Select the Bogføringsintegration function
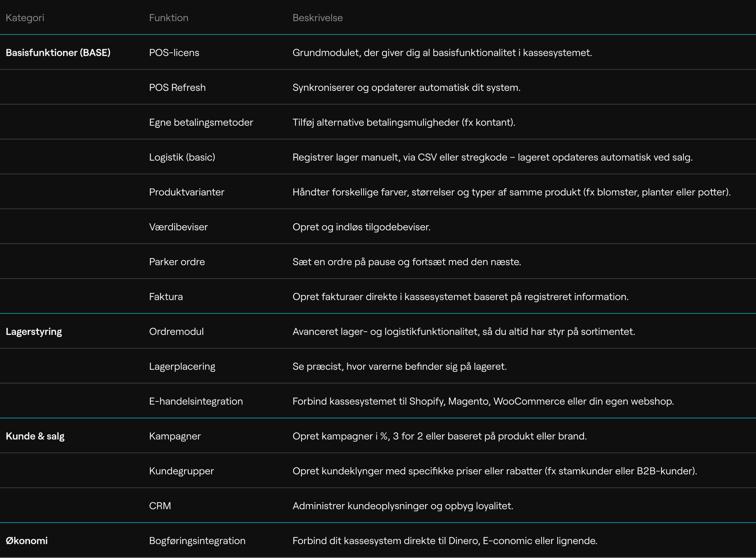Screen dimensions: 756x558 (x=197, y=541)
